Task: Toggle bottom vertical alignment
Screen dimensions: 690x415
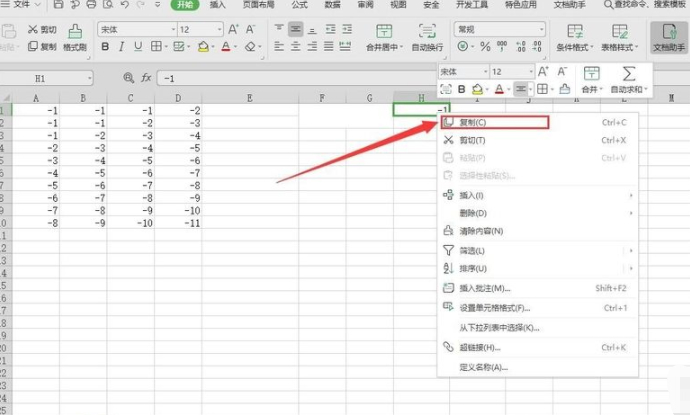Action: click(312, 29)
